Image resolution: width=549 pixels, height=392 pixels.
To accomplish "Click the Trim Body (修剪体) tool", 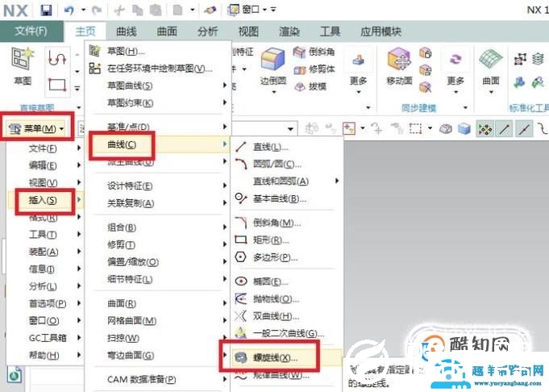I will 314,69.
